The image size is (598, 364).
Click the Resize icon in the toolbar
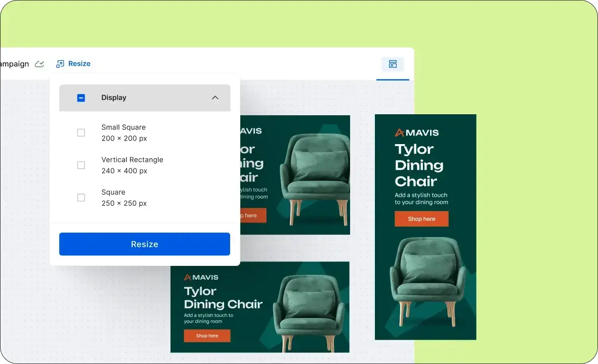pos(60,64)
